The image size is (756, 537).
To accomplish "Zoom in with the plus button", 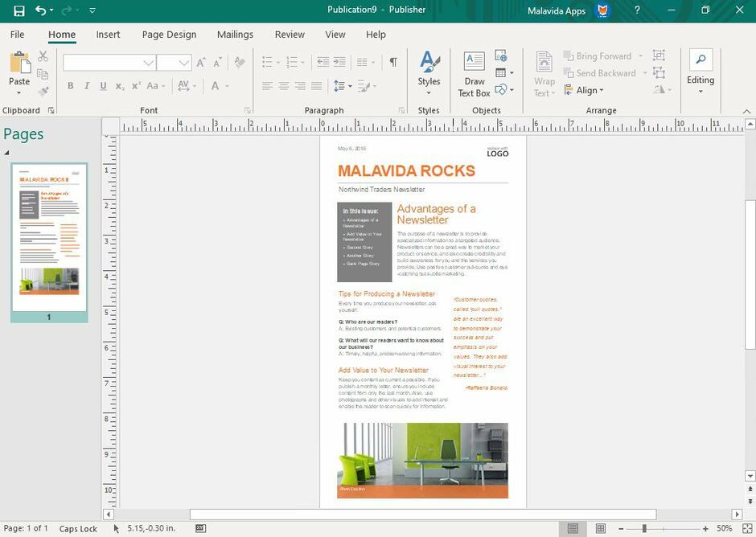I will [x=705, y=529].
